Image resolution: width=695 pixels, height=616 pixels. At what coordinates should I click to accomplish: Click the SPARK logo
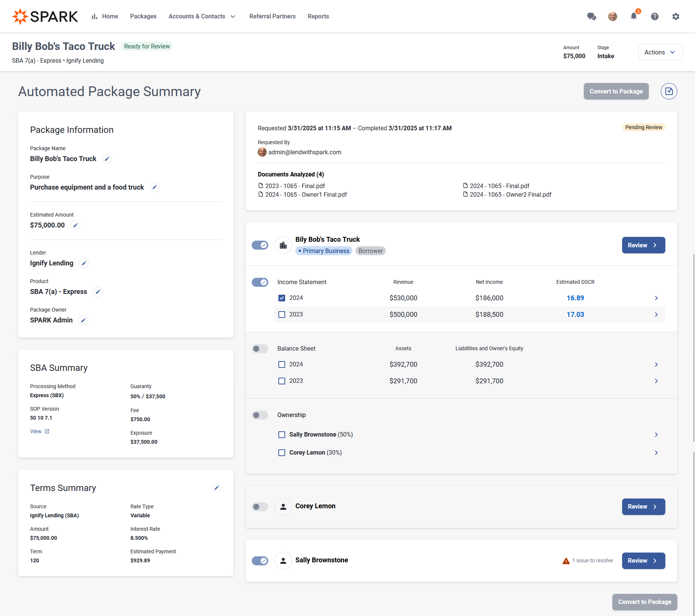click(45, 17)
